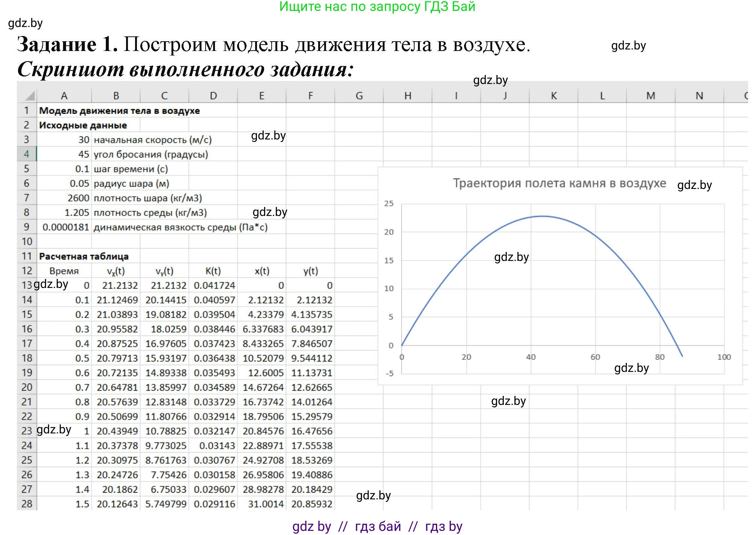Screen dimensions: 756x535
Task: Click the Время column header in row 12
Action: 64,271
